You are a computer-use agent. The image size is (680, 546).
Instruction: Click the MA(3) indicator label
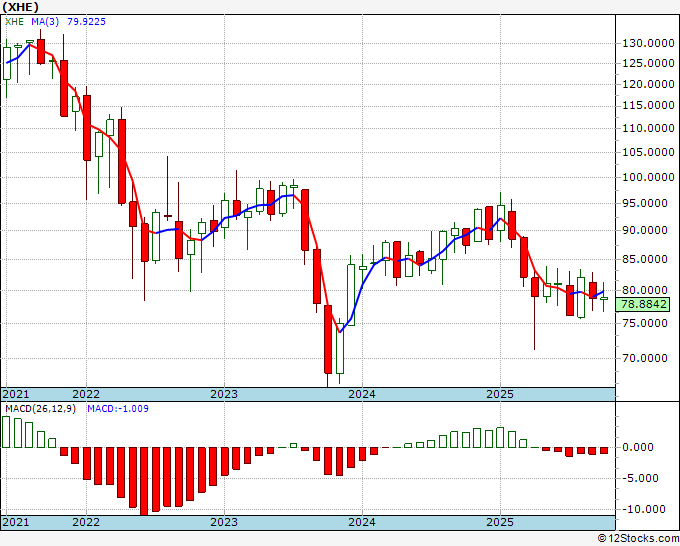[45, 22]
